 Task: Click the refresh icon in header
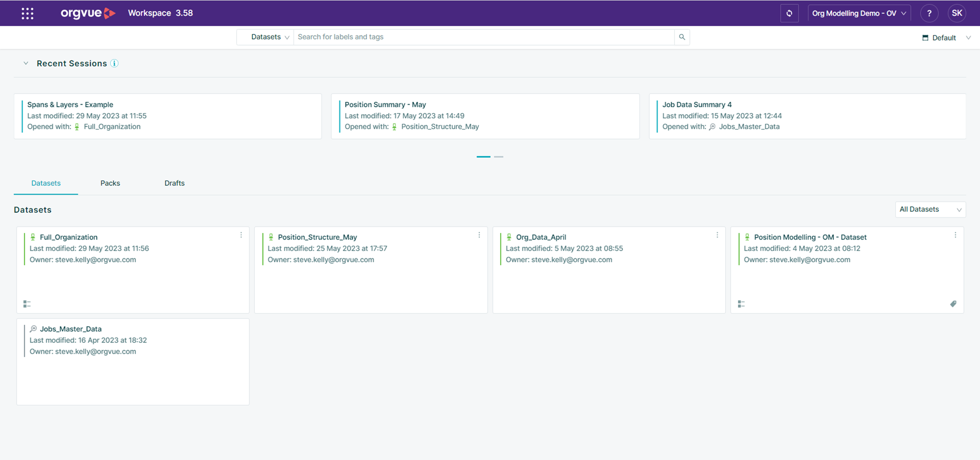(x=789, y=13)
